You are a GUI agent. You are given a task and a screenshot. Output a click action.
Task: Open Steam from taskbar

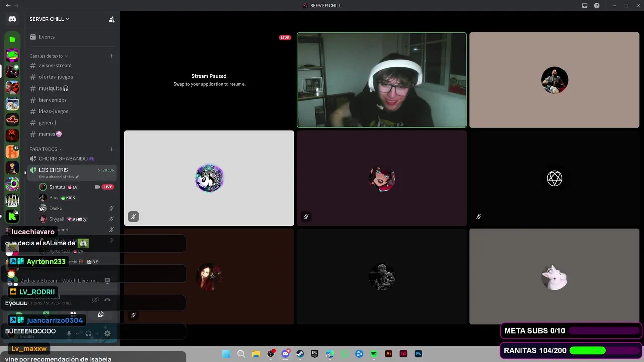pos(300,354)
